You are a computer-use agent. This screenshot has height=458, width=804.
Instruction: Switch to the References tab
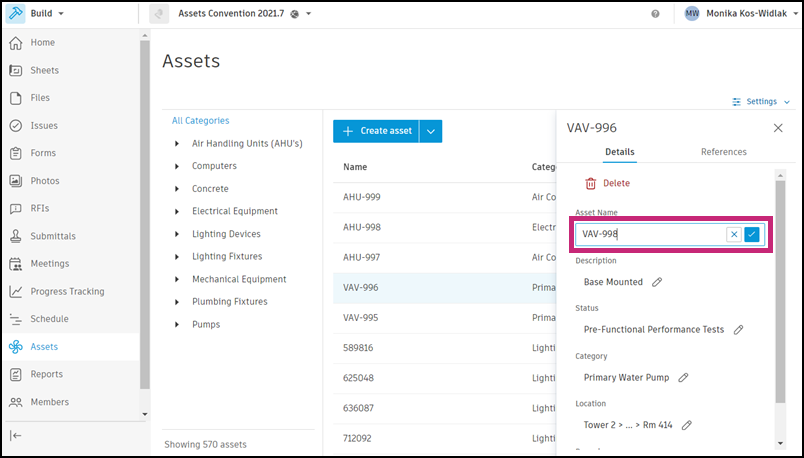pyautogui.click(x=723, y=152)
